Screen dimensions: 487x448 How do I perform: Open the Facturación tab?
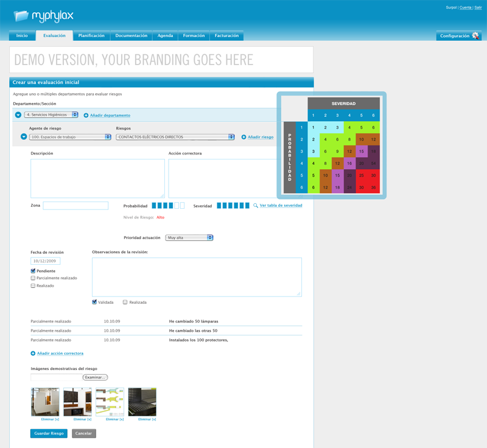tap(226, 36)
